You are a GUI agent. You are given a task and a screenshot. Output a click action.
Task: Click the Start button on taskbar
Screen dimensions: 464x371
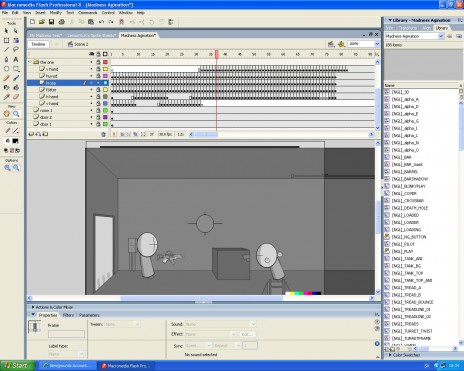[x=17, y=366]
